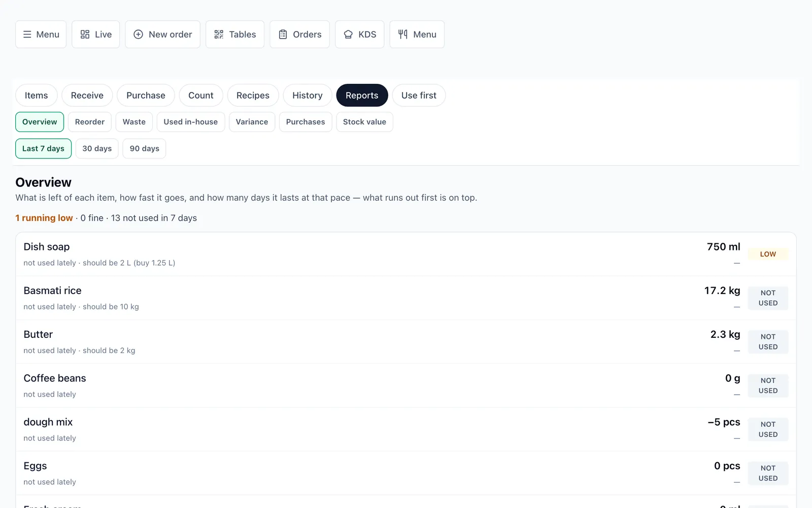Show the Reorder report
Image resolution: width=812 pixels, height=508 pixels.
click(x=90, y=122)
